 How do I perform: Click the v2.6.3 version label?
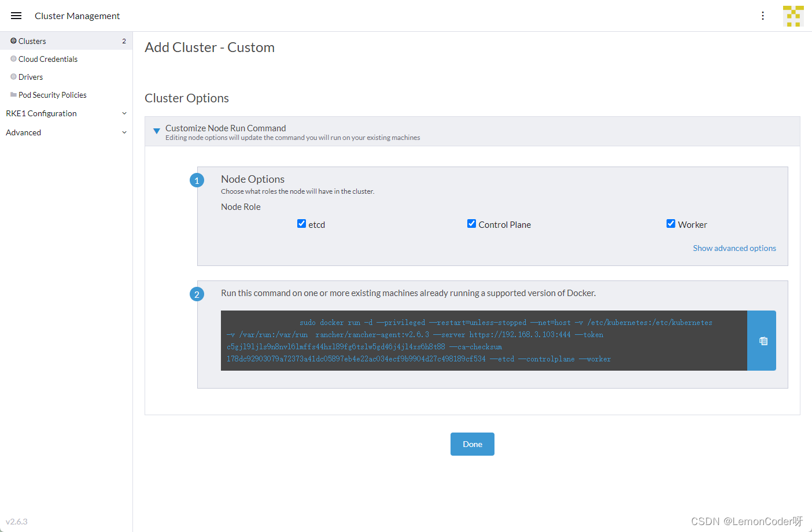coord(17,522)
